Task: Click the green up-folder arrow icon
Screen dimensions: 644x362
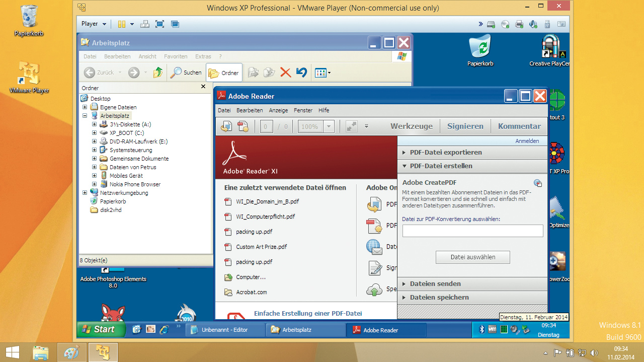Action: pos(158,73)
